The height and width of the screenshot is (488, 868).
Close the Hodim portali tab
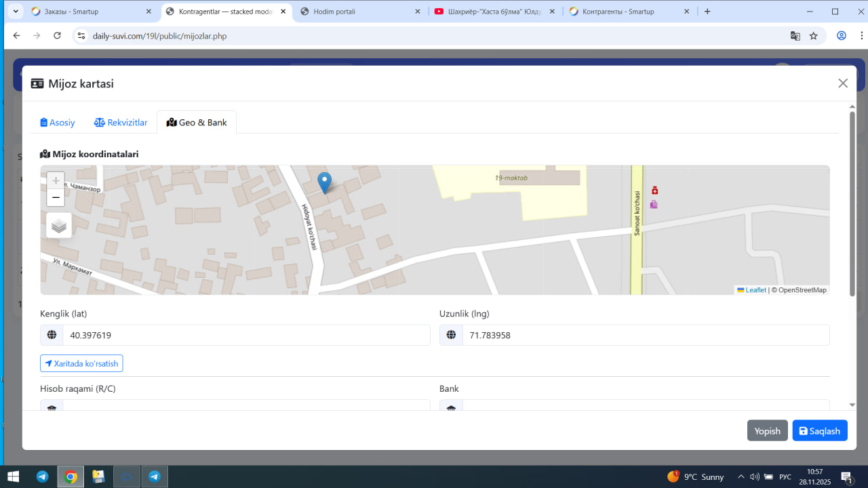(418, 12)
